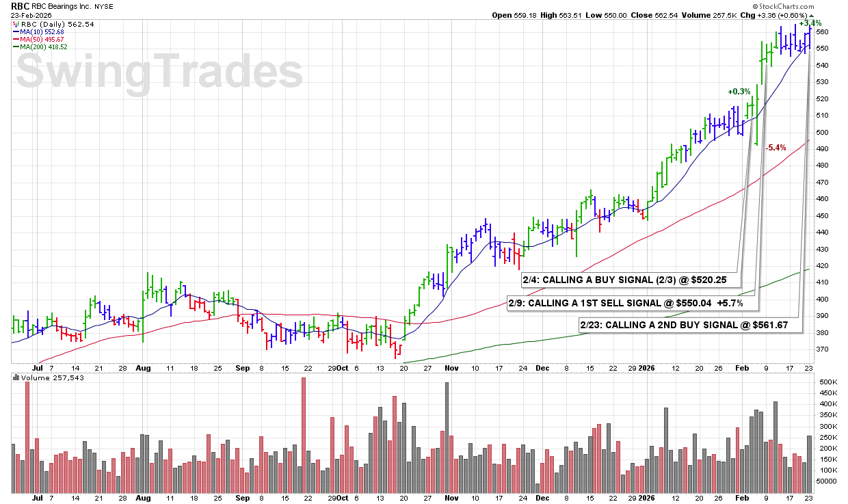Screen dimensions: 848x504
Task: Select the Nov marker on date axis
Action: point(452,368)
